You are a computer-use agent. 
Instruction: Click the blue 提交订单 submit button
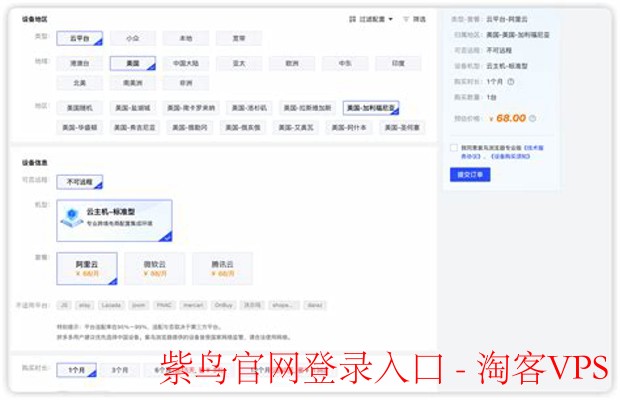pos(470,175)
